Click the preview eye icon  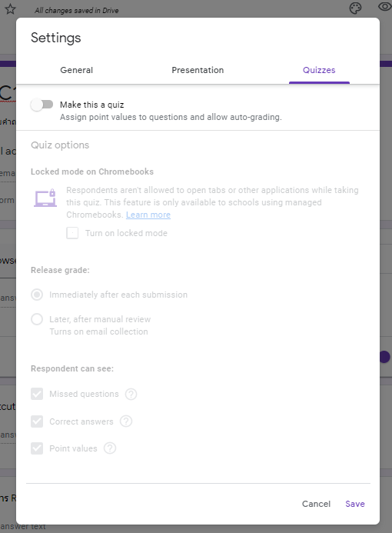[x=385, y=7]
